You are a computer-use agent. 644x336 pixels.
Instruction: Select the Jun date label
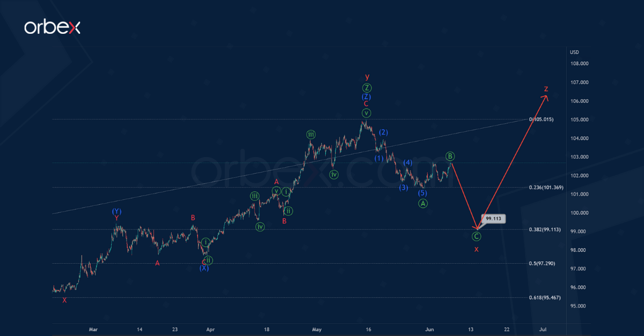pyautogui.click(x=429, y=329)
